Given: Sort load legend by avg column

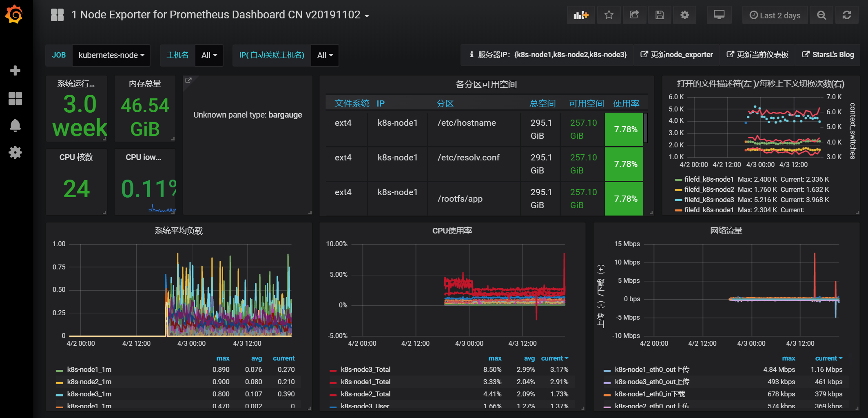Looking at the screenshot, I should (x=257, y=358).
